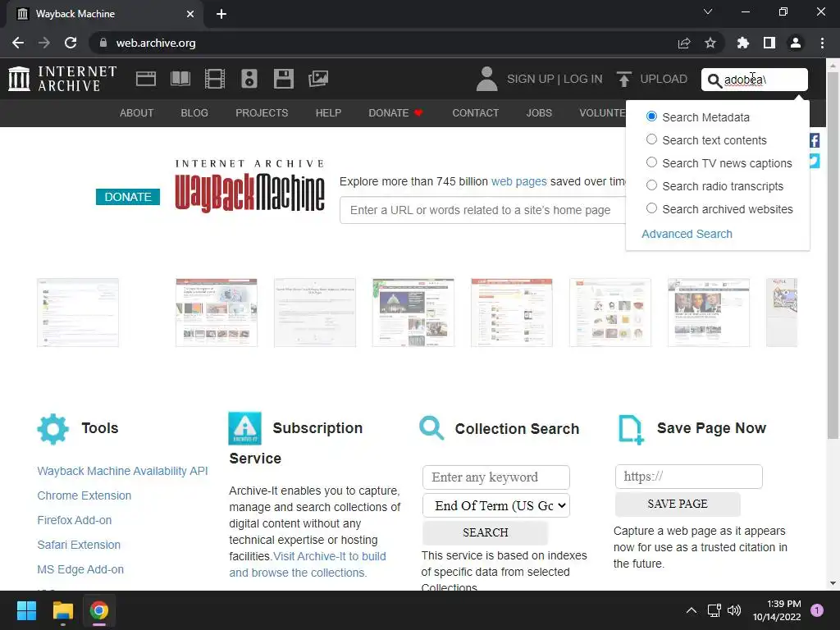Click the Collection Search magnifier icon

point(431,428)
